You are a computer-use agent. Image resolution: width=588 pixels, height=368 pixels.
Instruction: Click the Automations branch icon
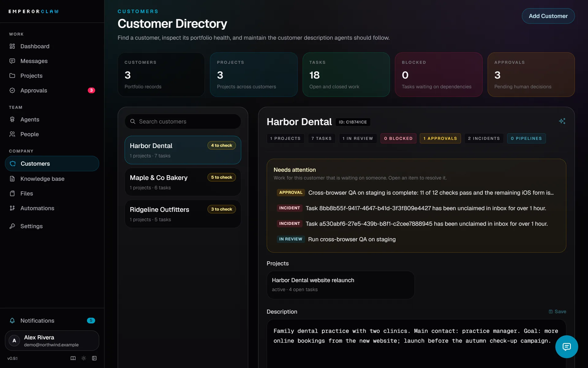[x=12, y=208]
